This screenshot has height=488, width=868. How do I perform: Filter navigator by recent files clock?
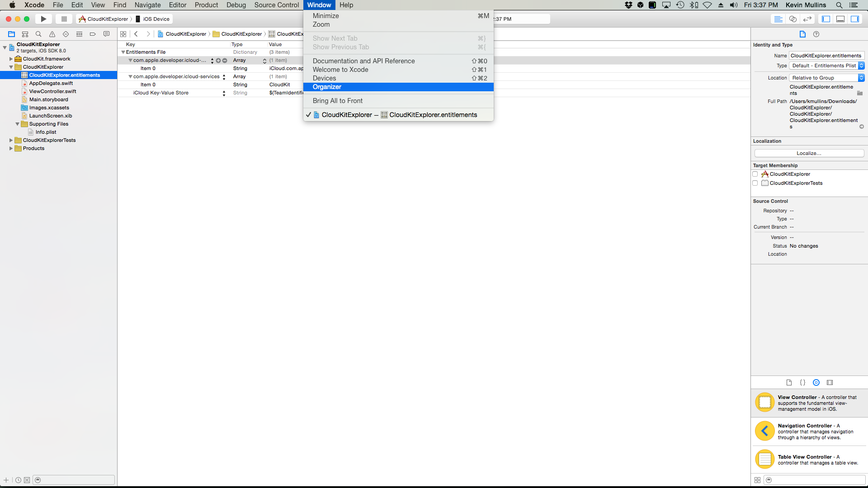click(x=18, y=480)
